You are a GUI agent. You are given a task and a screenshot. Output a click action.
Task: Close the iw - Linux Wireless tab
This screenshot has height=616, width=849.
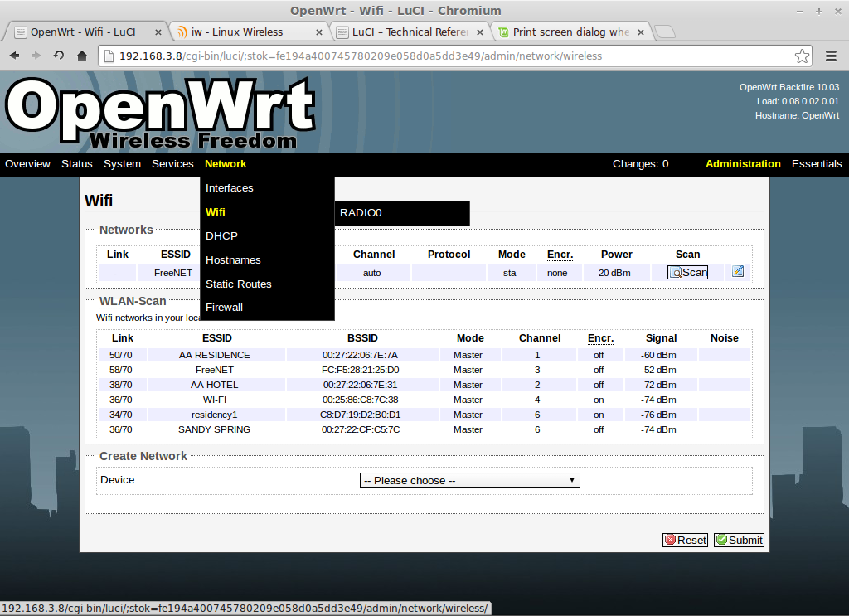(319, 32)
